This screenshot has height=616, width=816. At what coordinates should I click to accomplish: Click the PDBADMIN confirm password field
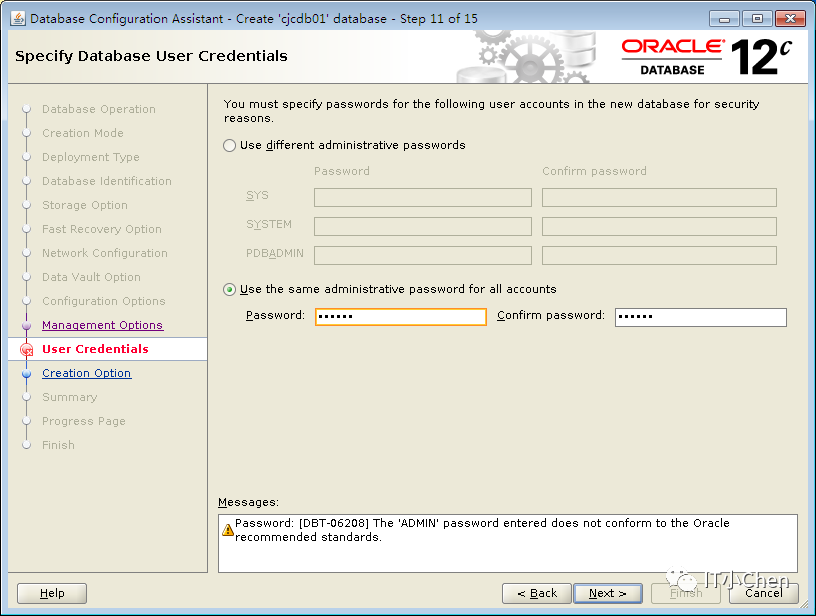point(659,255)
